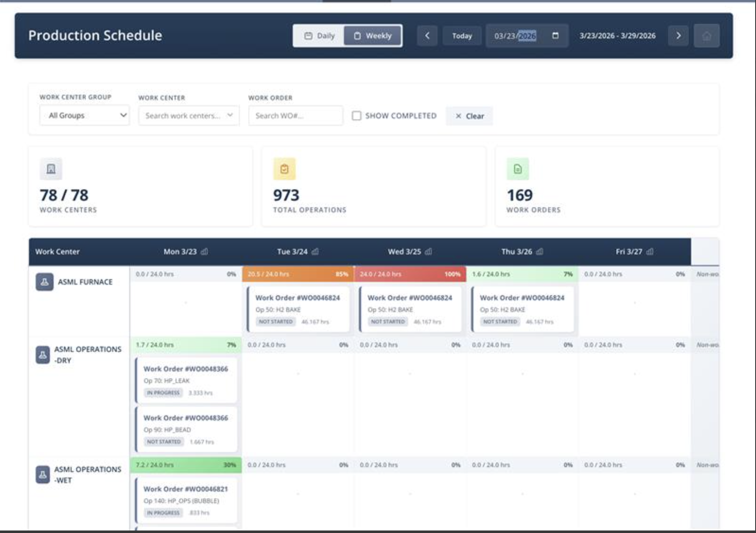Click chart icon next to Thu 3/26
This screenshot has width=756, height=533.
pos(539,252)
